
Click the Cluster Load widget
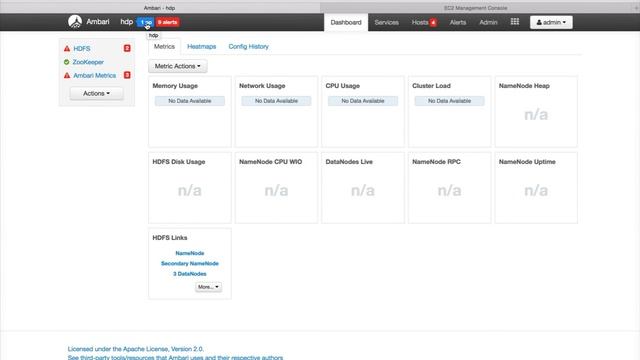click(x=449, y=112)
